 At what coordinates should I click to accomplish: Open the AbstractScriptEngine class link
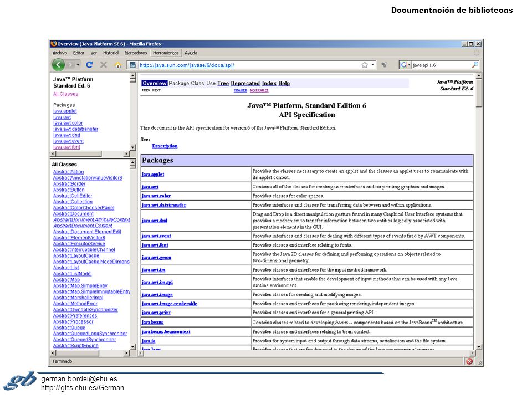coord(76,346)
